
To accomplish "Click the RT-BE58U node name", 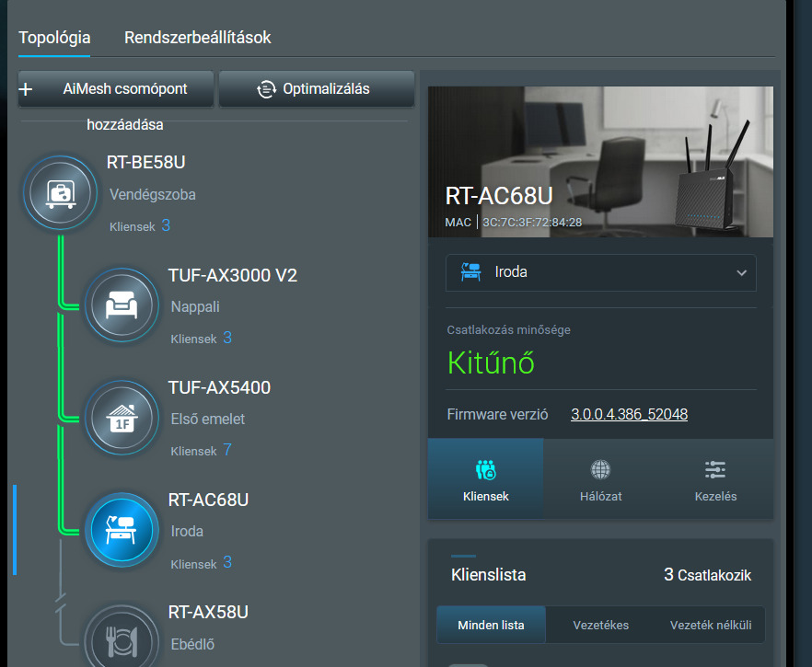I will pyautogui.click(x=146, y=163).
